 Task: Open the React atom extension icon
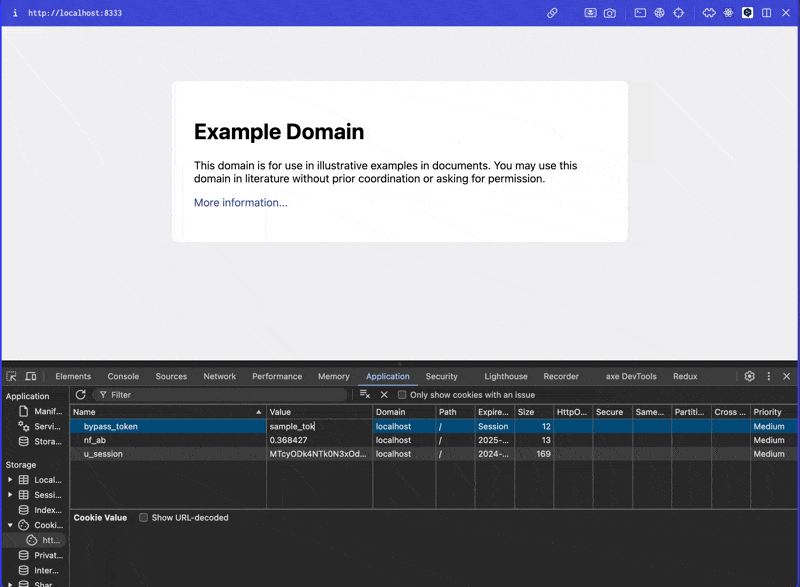click(728, 13)
